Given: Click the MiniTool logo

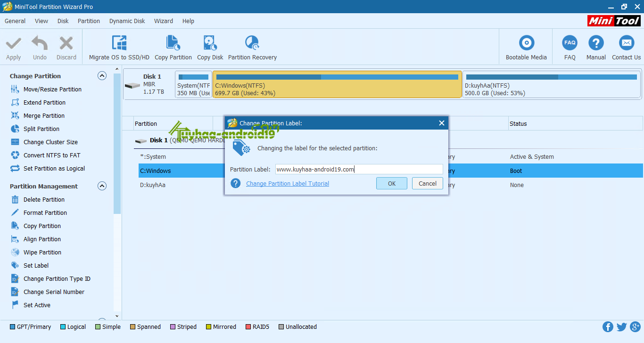Looking at the screenshot, I should 614,21.
